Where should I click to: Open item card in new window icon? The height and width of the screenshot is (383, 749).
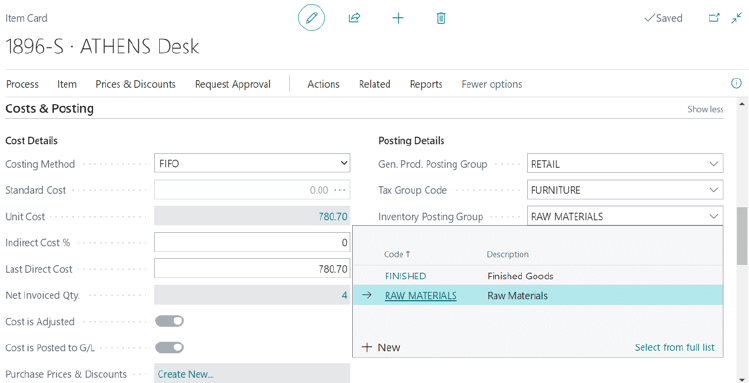714,18
